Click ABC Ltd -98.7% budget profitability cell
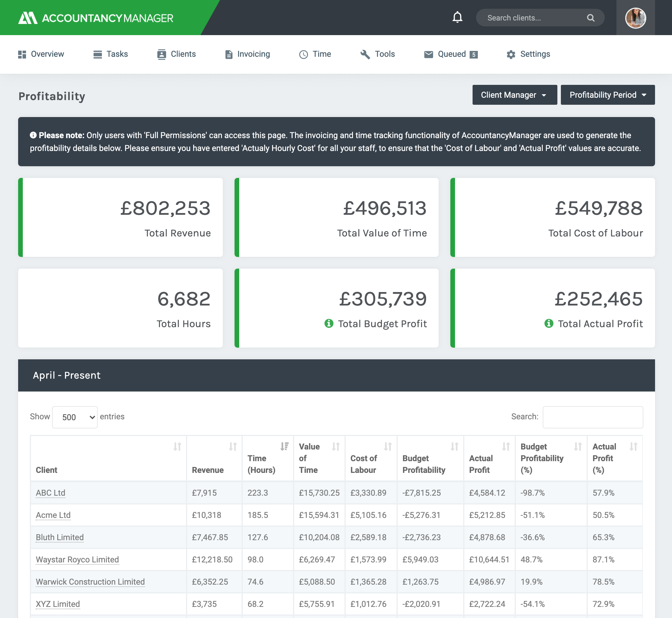The height and width of the screenshot is (618, 672). click(x=551, y=493)
